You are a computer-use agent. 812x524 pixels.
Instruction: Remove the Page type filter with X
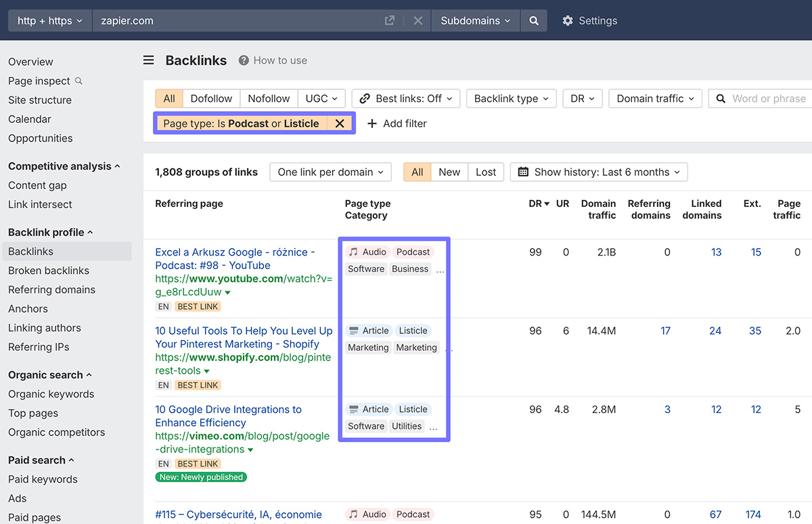coord(340,123)
